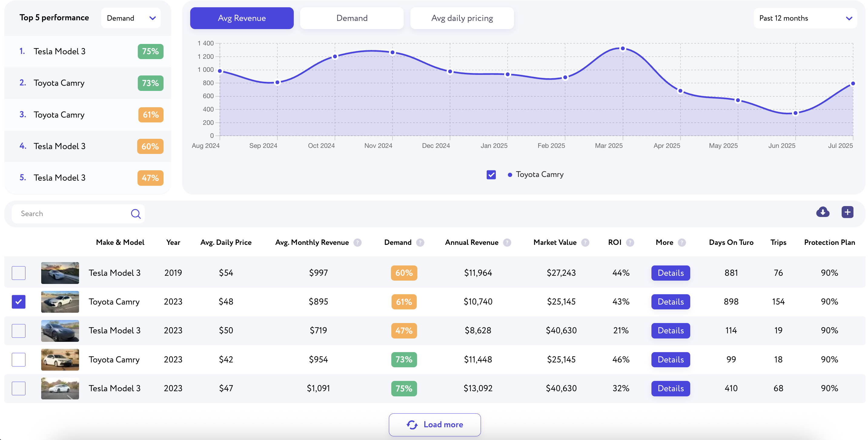Click the Protection Plan column header
The width and height of the screenshot is (868, 440).
point(830,242)
